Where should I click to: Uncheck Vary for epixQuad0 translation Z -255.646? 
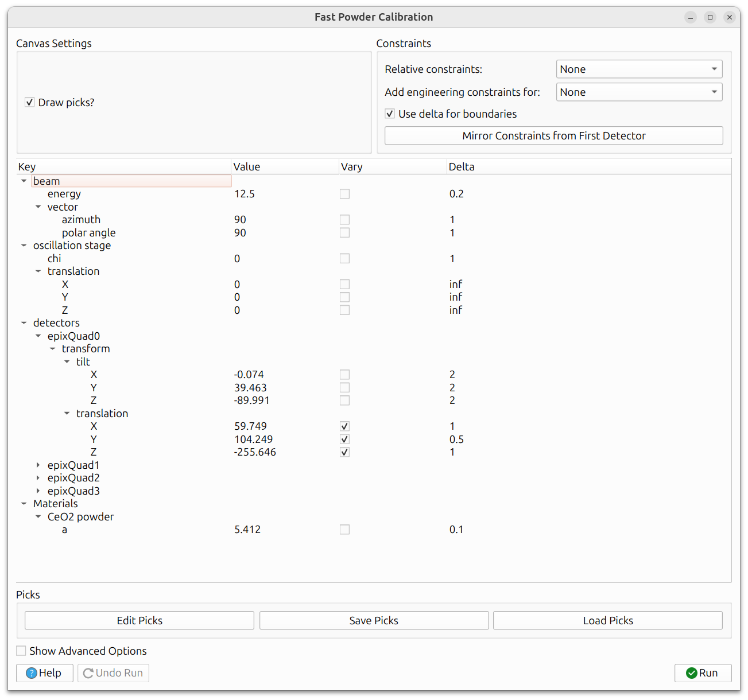tap(344, 452)
